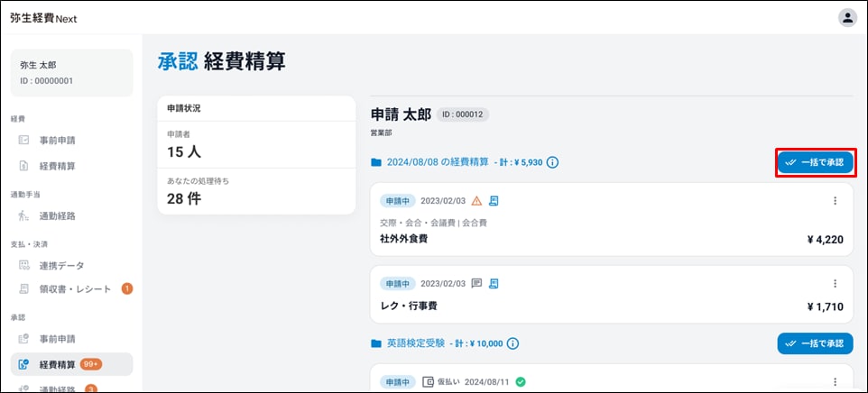Click green check icon on 仮払い card
Viewport: 868px width, 393px height.
521,381
